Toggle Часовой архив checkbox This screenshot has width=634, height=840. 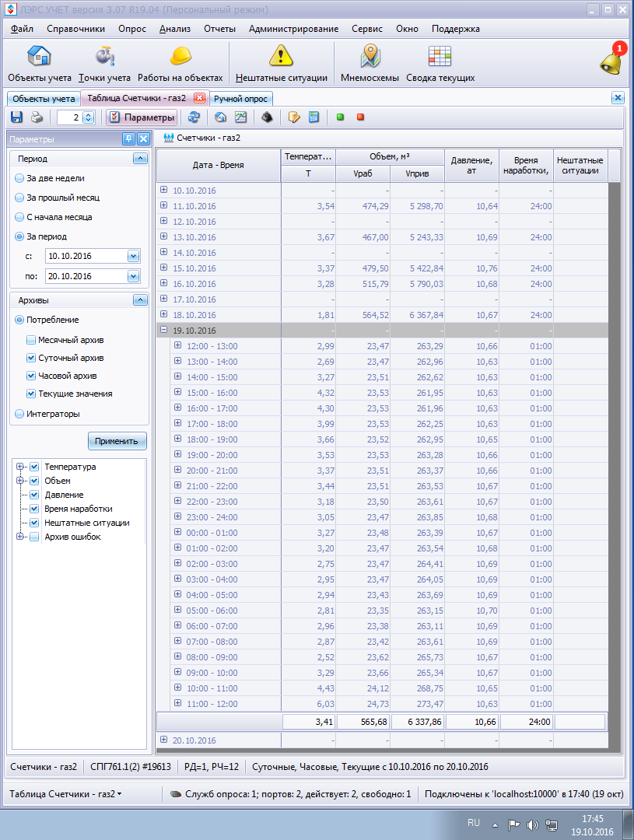click(x=31, y=376)
